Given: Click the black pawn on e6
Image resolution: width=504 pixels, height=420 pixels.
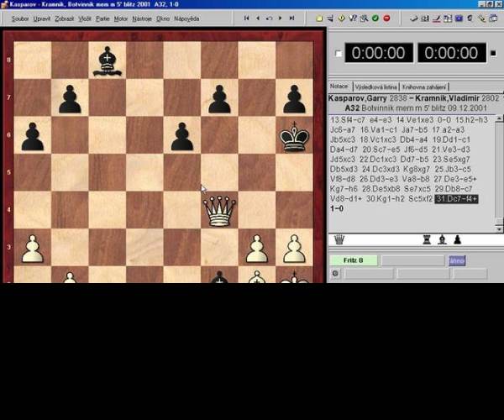Looking at the screenshot, I should click(x=182, y=136).
